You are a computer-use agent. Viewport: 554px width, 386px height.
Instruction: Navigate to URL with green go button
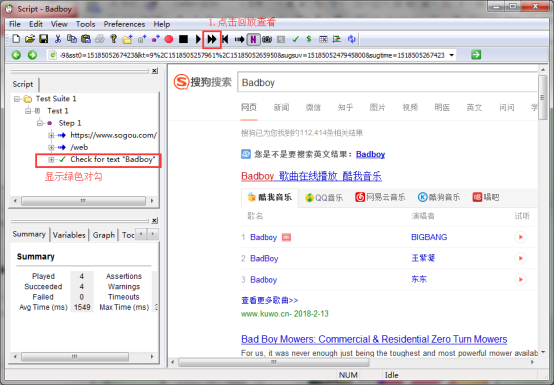[476, 55]
